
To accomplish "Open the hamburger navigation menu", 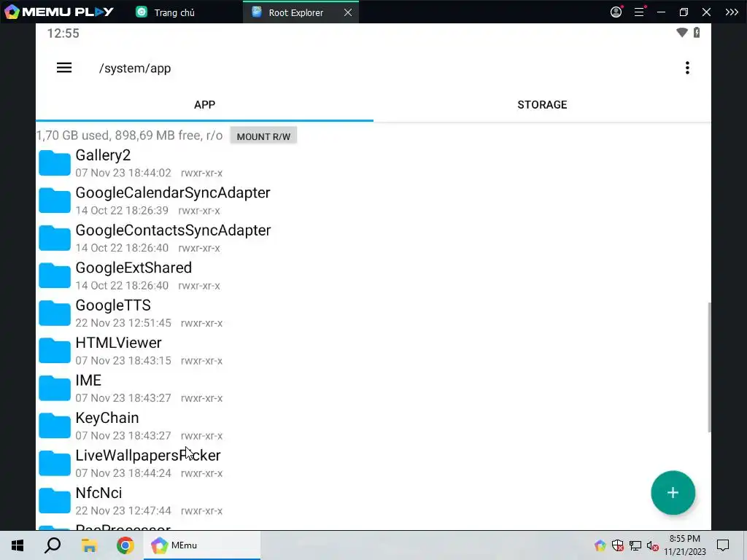I will (x=64, y=68).
